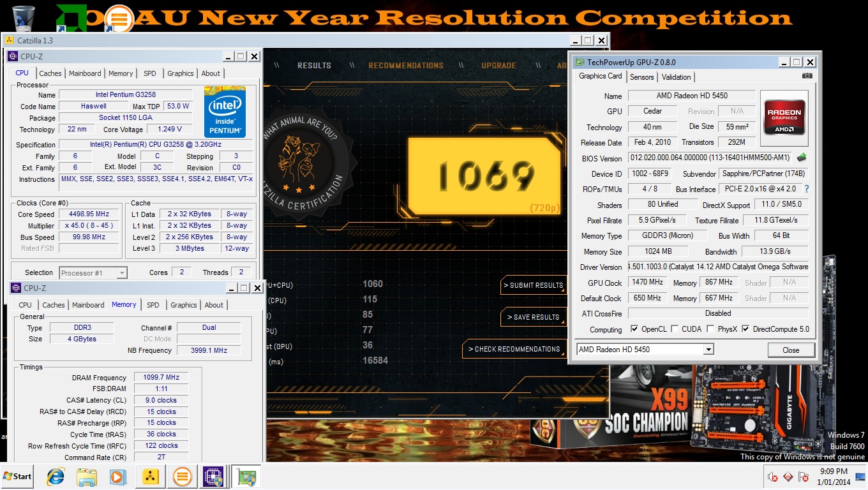The image size is (868, 490).
Task: Launch Internet Explorer from the taskbar
Action: [x=56, y=477]
